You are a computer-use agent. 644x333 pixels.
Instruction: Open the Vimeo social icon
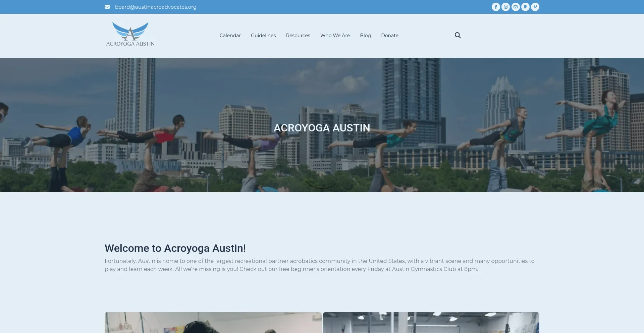[535, 7]
